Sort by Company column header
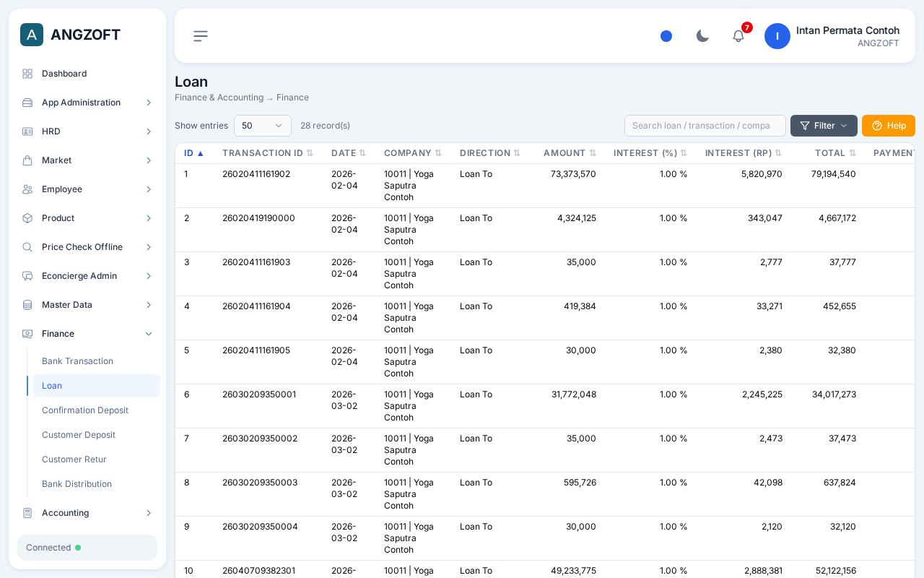924x578 pixels. (413, 153)
